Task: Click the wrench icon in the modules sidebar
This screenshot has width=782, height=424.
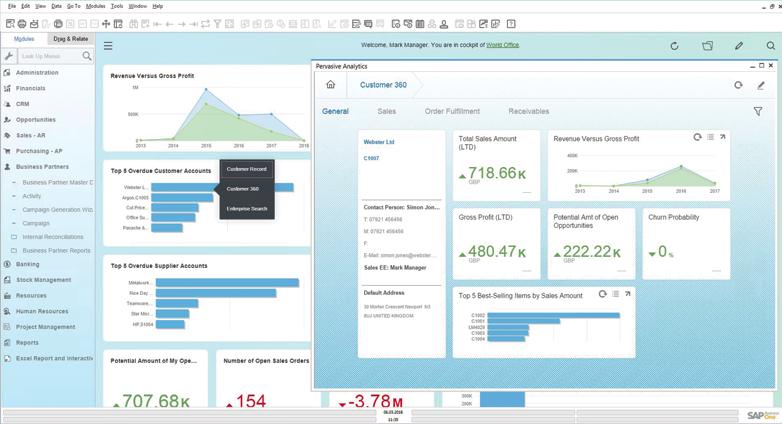Action: (8, 56)
